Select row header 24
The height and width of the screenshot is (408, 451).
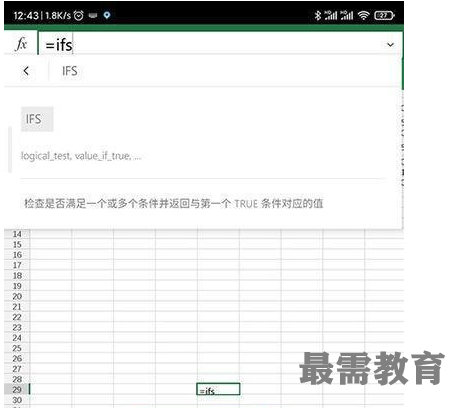(17, 338)
